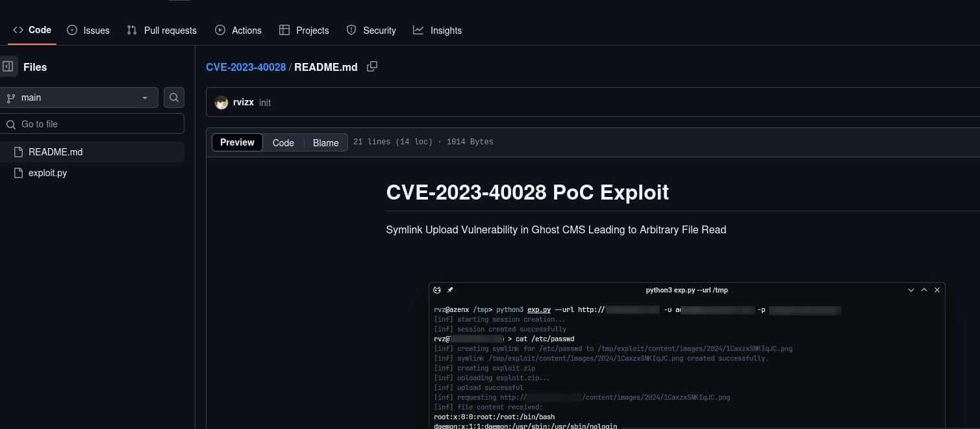This screenshot has width=980, height=429.
Task: Click the 21 lines file info text
Action: click(423, 142)
